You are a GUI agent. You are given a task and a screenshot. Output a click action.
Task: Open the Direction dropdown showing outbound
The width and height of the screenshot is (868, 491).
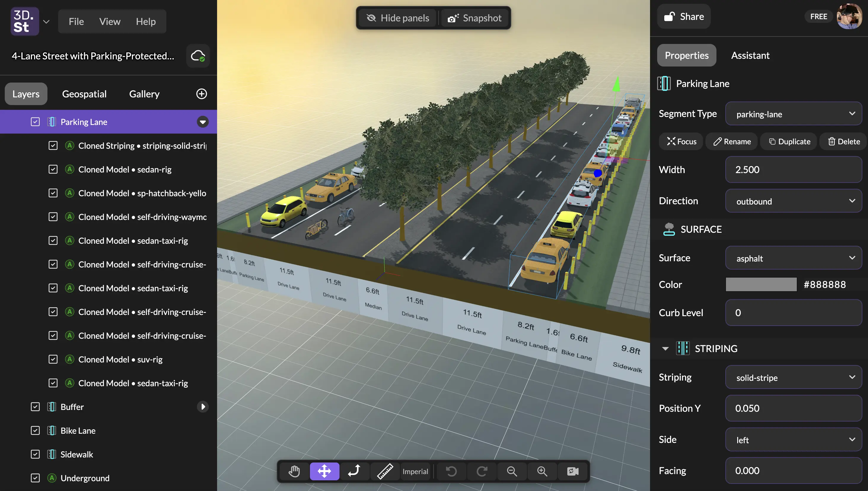(794, 201)
